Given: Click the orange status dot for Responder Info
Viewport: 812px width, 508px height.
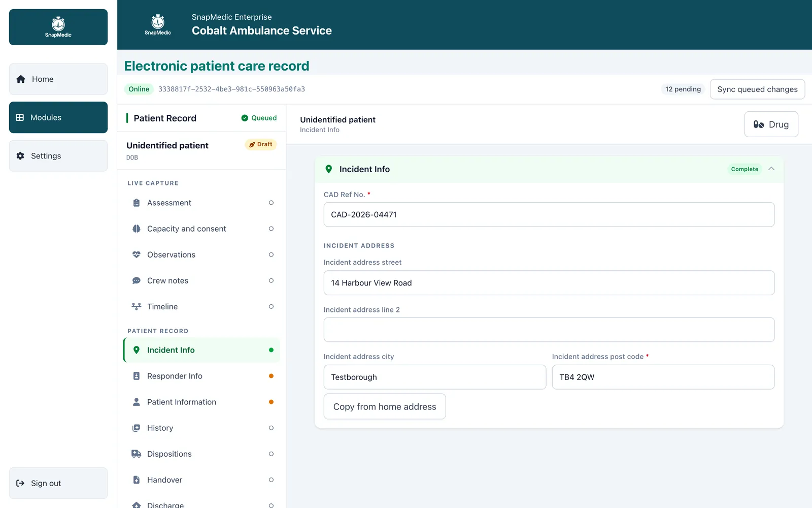Looking at the screenshot, I should point(271,376).
